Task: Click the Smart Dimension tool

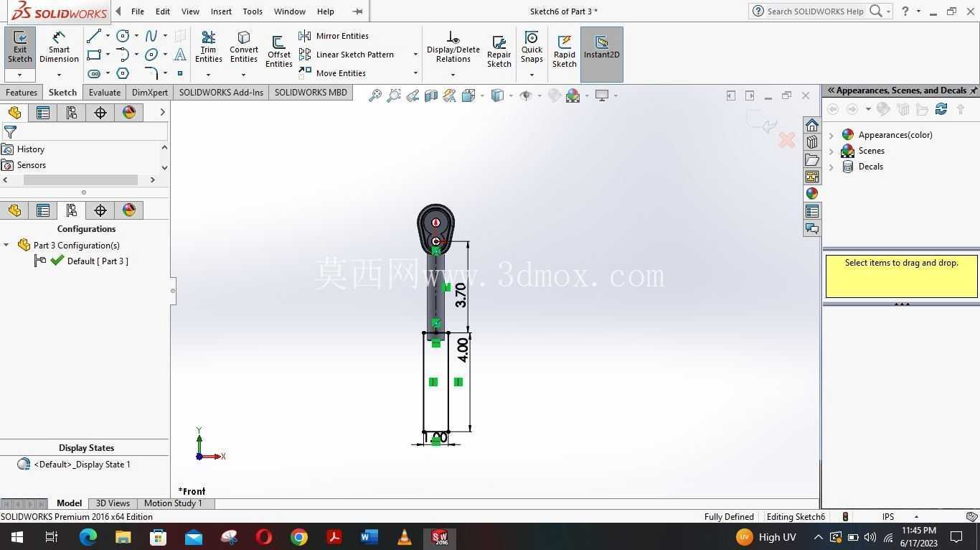Action: tap(59, 47)
